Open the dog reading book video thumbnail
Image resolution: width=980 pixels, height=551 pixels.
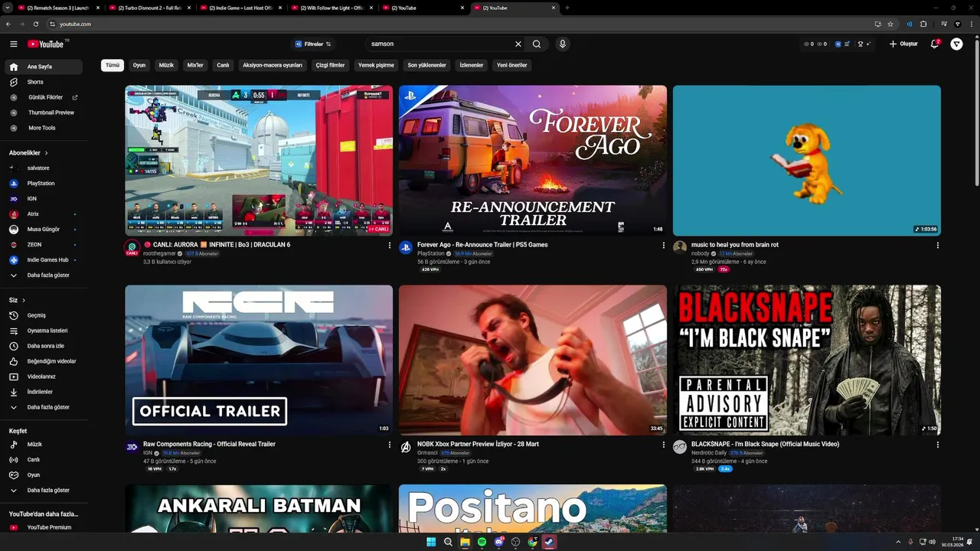[x=807, y=161]
